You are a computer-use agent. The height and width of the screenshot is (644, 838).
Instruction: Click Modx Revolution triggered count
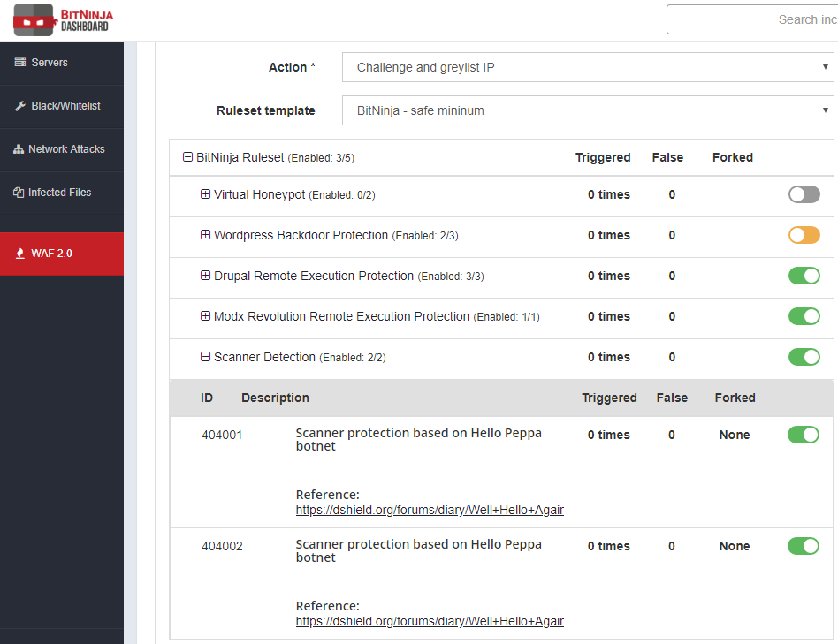pyautogui.click(x=609, y=316)
